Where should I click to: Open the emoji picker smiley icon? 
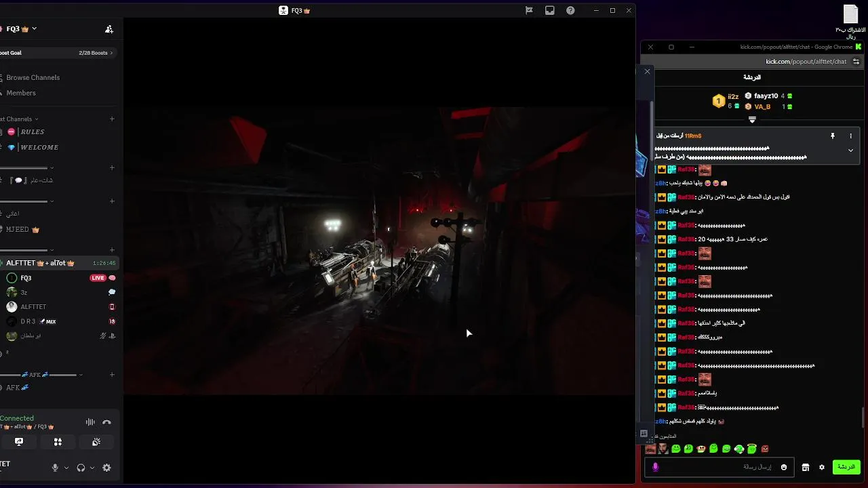[x=784, y=467]
